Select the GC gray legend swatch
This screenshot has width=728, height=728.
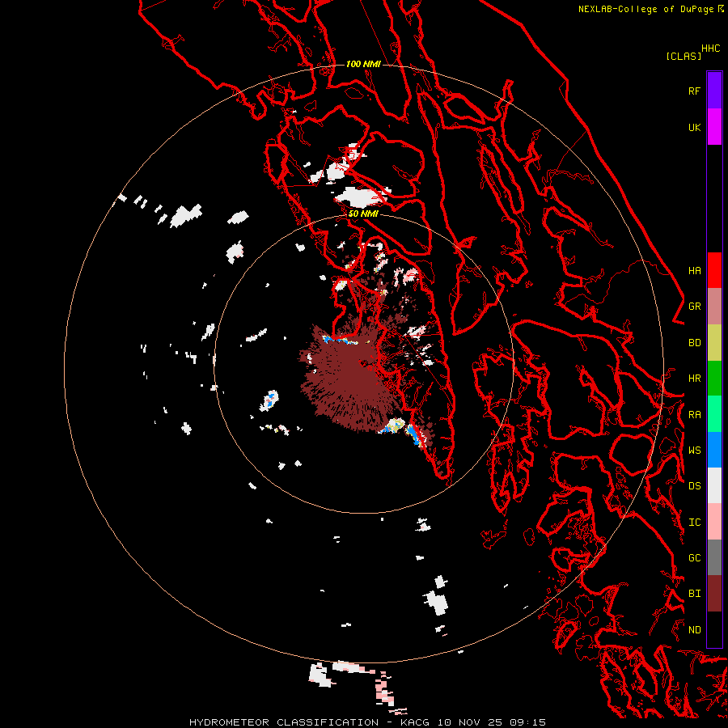714,557
